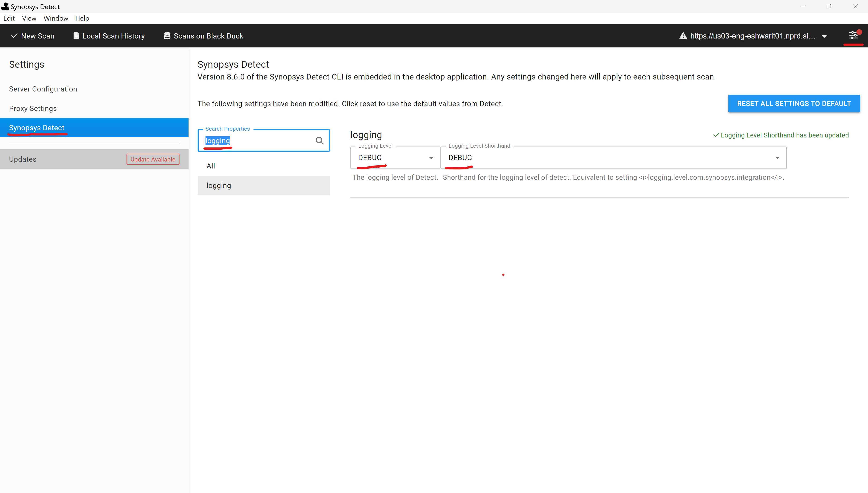Open the View menu
This screenshot has width=868, height=493.
pyautogui.click(x=29, y=18)
